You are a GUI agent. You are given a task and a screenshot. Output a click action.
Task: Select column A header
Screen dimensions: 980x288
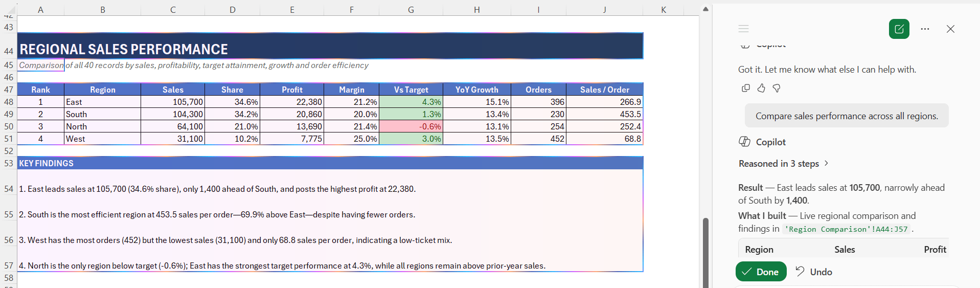coord(40,9)
